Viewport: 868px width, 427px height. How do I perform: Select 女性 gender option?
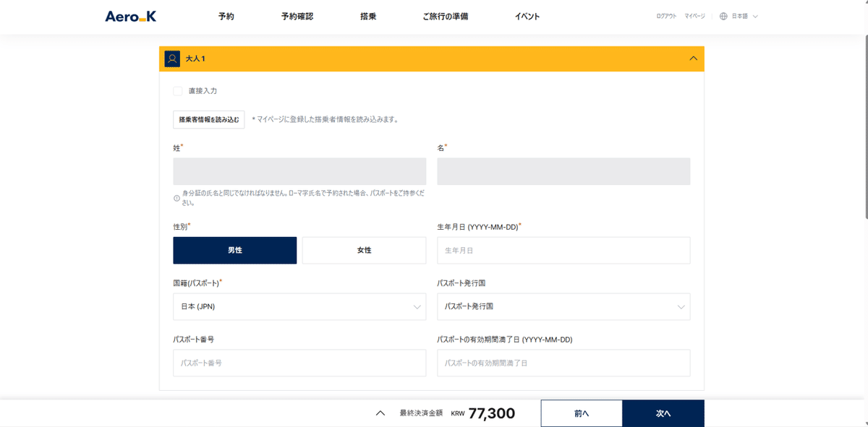click(x=364, y=250)
